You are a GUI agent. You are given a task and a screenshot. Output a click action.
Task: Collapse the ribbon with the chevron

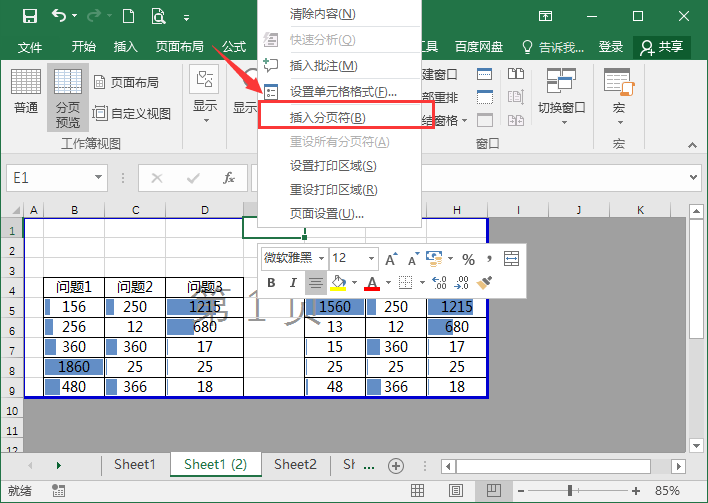(x=692, y=145)
